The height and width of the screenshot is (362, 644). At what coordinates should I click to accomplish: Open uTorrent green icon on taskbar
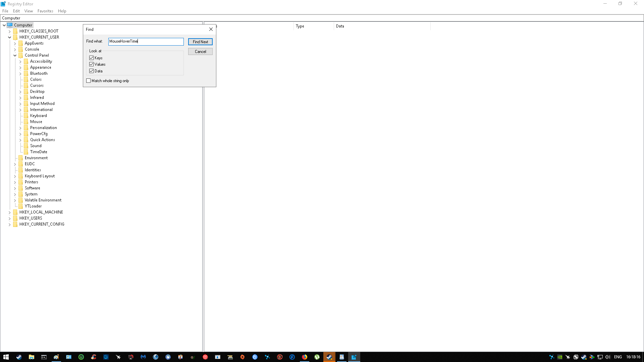pyautogui.click(x=317, y=357)
